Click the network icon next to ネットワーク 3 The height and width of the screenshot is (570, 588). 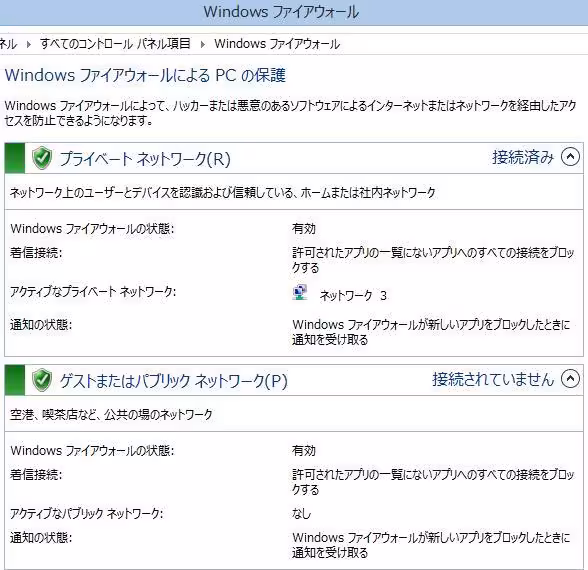pos(300,292)
